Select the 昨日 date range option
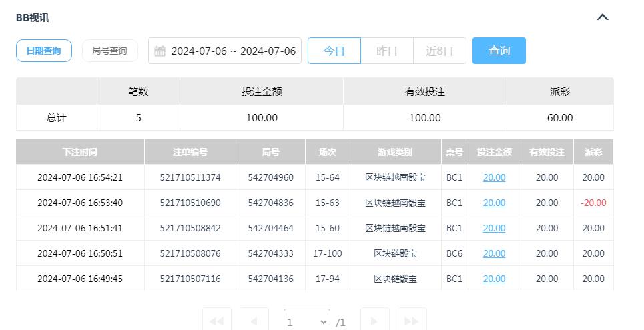644x330 pixels. tap(387, 51)
